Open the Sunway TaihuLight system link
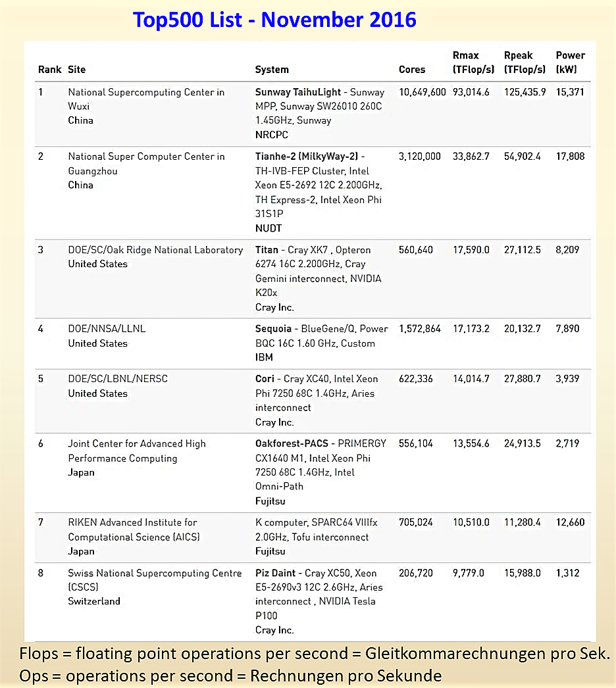Image resolution: width=616 pixels, height=688 pixels. (297, 92)
